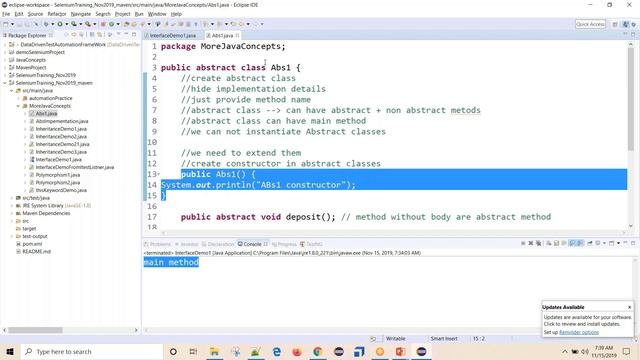Maximize the Console panel
This screenshot has width=640, height=360.
[x=633, y=243]
